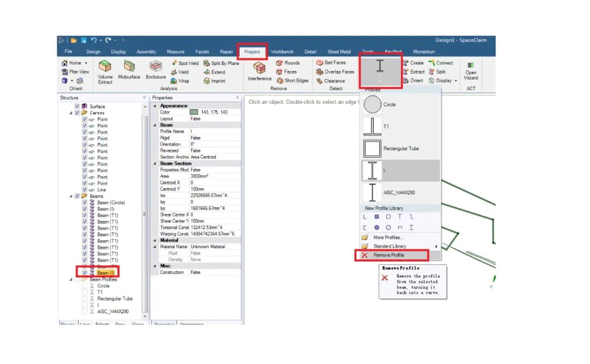The width and height of the screenshot is (590, 364).
Task: Switch to Plan View
Action: pos(75,71)
